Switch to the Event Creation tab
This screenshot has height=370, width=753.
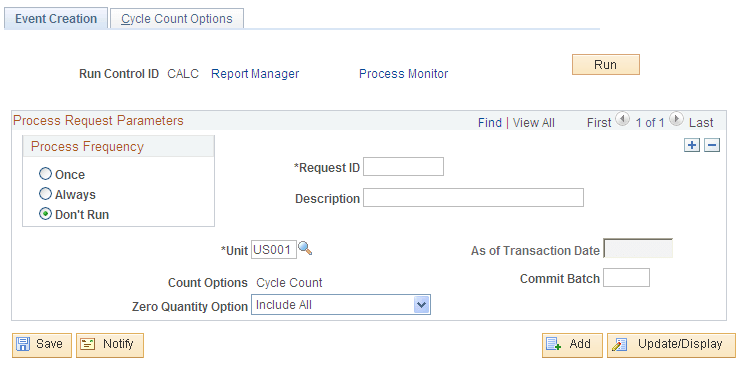coord(56,19)
